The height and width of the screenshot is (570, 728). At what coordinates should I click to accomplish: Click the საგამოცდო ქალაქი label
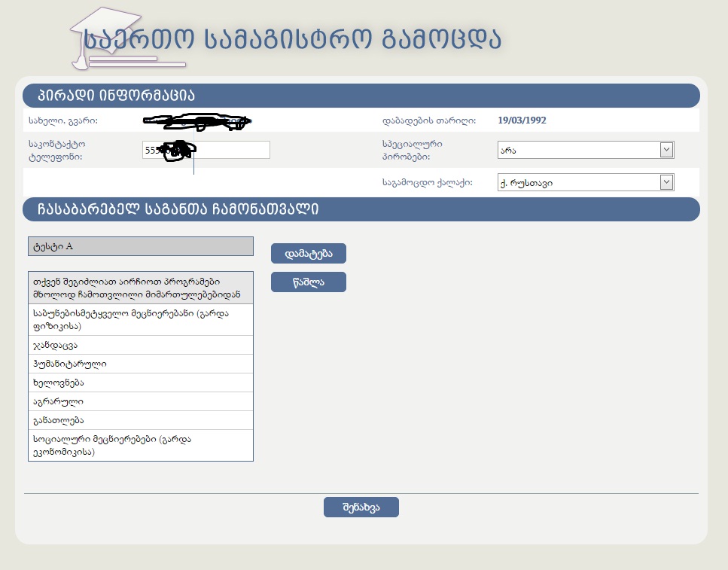pos(427,182)
